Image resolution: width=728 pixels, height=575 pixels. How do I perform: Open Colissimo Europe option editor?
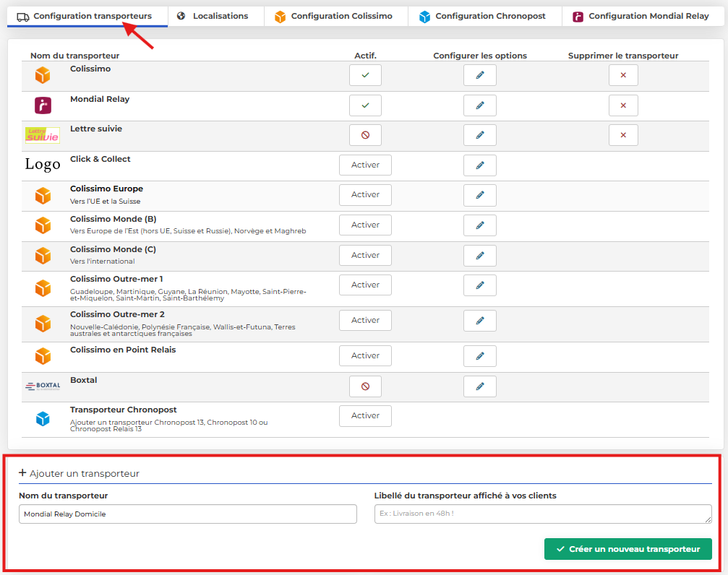coord(479,195)
